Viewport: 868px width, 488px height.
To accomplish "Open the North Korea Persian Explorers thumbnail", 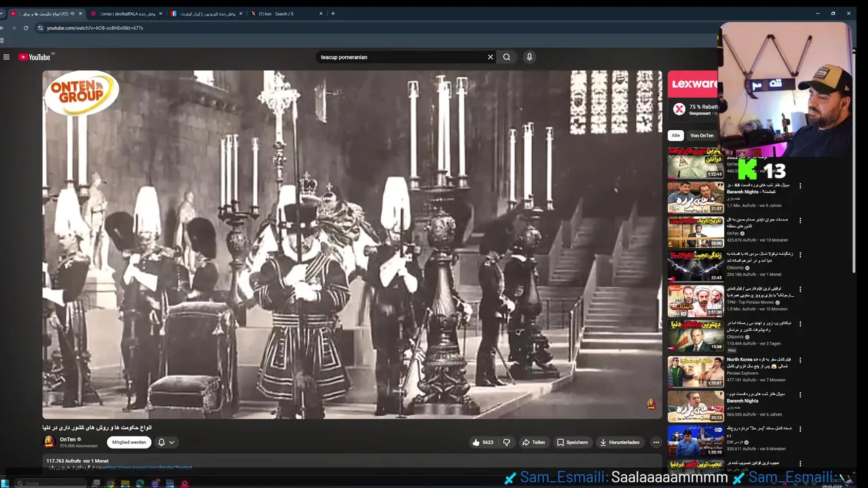I will (696, 371).
